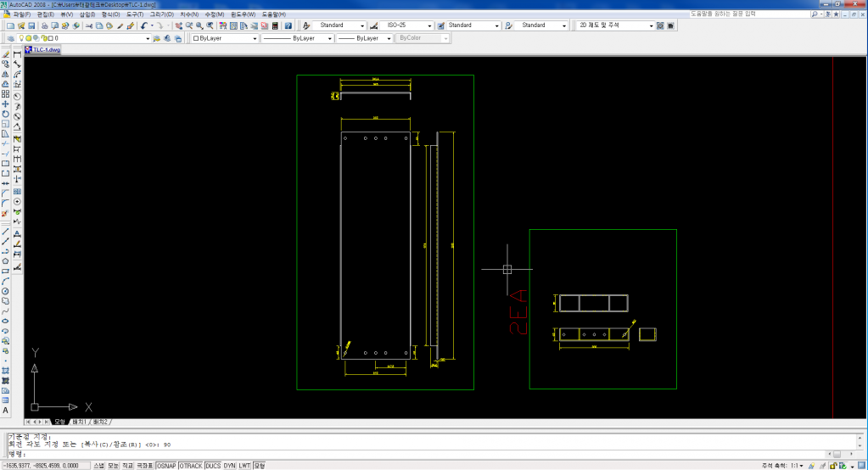The height and width of the screenshot is (470, 868).
Task: Click the Plot (print) icon
Action: point(44,26)
